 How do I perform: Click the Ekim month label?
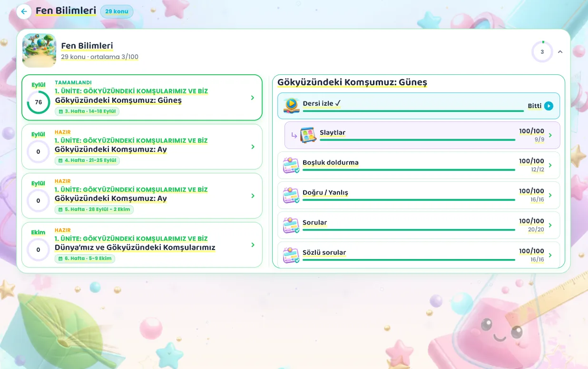tap(38, 232)
